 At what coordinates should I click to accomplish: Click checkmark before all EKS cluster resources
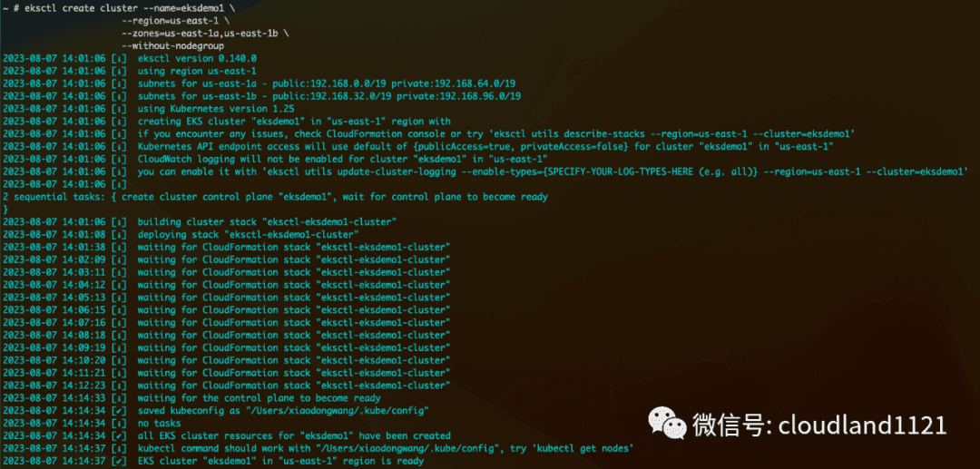[x=118, y=435]
